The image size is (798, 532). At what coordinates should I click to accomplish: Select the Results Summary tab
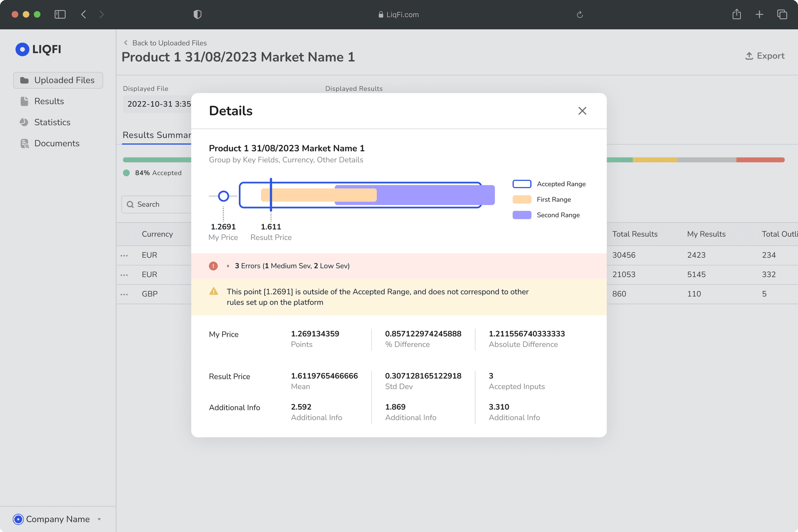point(157,135)
